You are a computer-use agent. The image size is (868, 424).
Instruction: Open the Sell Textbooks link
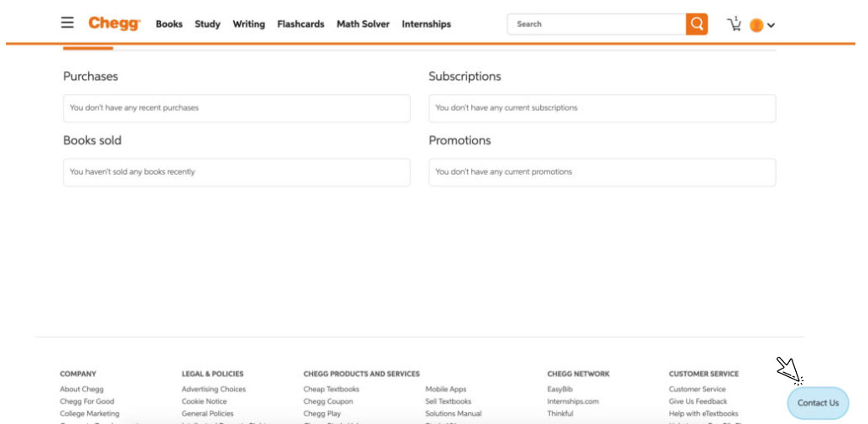(449, 401)
